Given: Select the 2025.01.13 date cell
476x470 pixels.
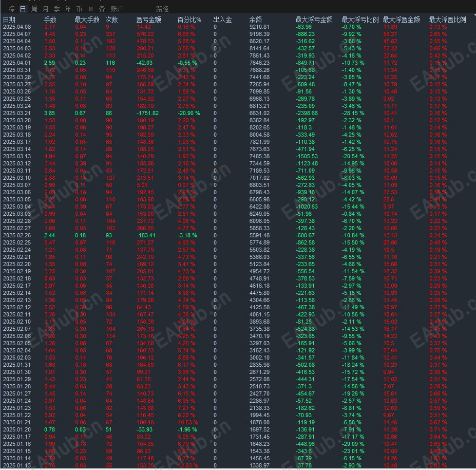Looking at the screenshot, I should click(x=17, y=465).
